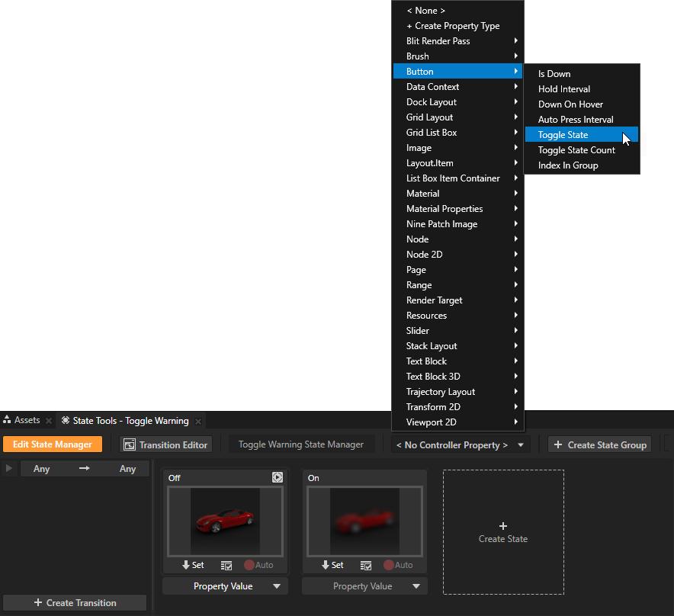The width and height of the screenshot is (674, 616).
Task: Close the State Tools tab
Action: (x=198, y=421)
